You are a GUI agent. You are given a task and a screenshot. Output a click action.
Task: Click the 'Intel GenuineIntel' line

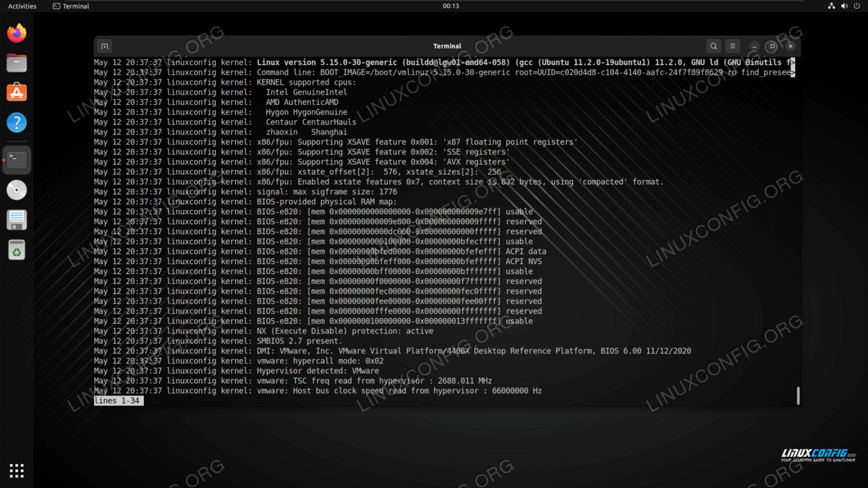pos(221,93)
